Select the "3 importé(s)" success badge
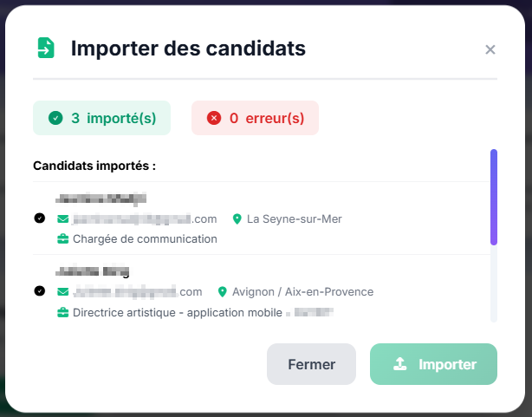The height and width of the screenshot is (417, 532). coord(101,118)
